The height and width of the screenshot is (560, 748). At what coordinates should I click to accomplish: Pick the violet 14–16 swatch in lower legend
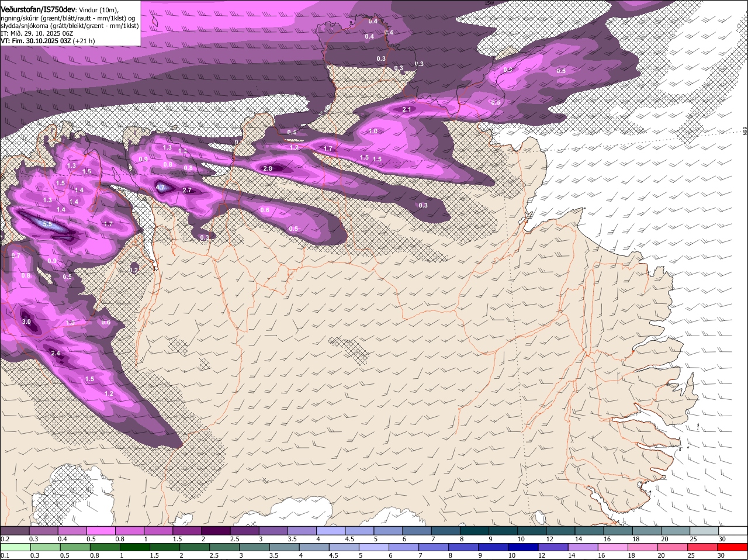click(x=584, y=547)
